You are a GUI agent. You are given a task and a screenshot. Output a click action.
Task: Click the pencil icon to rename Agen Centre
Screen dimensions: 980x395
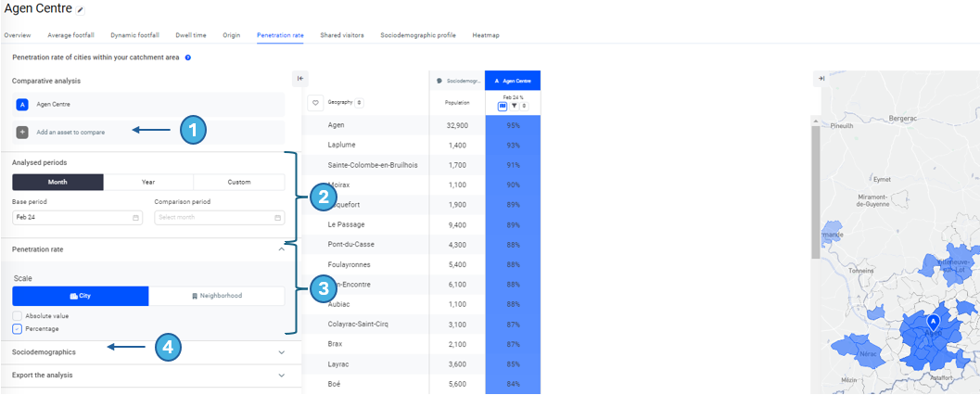[x=81, y=10]
